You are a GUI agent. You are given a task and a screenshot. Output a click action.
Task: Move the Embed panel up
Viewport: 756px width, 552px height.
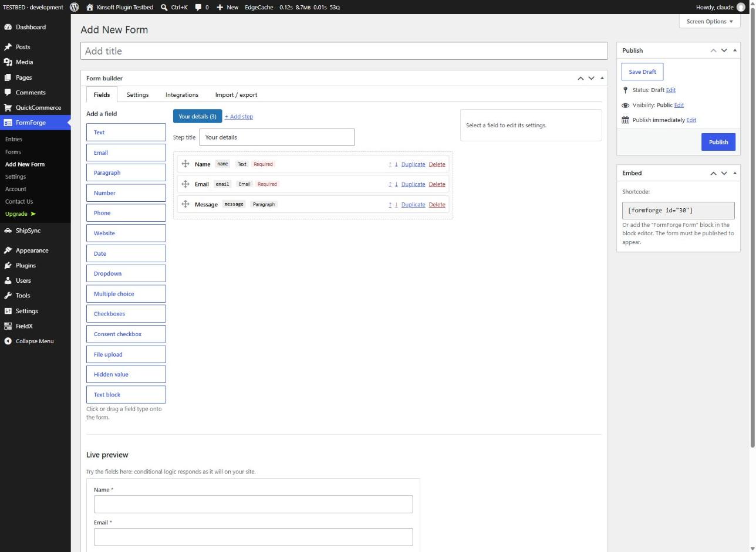pos(713,173)
